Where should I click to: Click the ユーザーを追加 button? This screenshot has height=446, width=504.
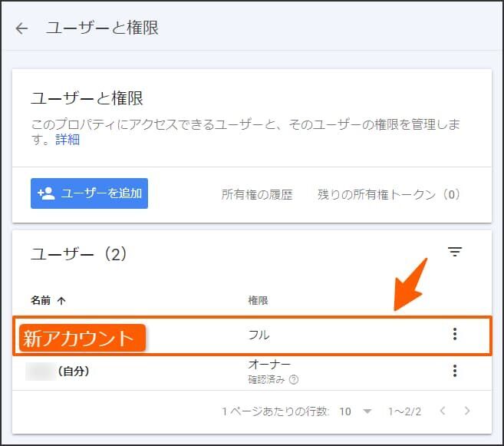[89, 193]
